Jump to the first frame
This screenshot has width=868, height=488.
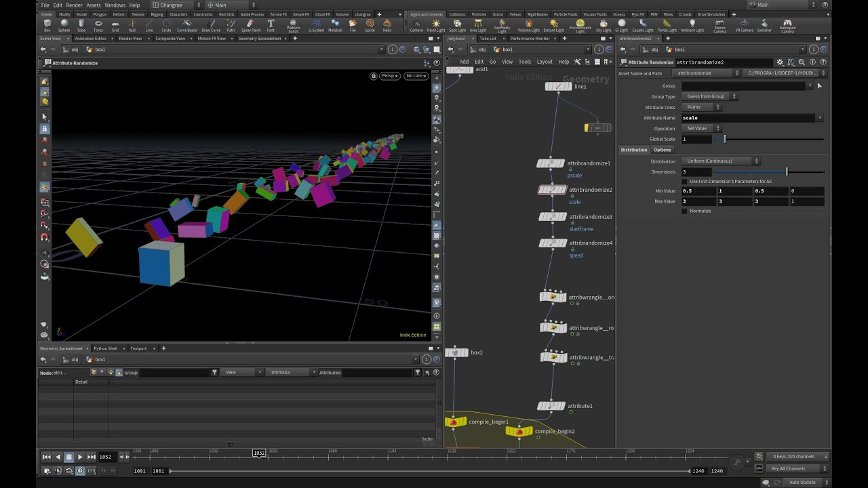(x=46, y=457)
